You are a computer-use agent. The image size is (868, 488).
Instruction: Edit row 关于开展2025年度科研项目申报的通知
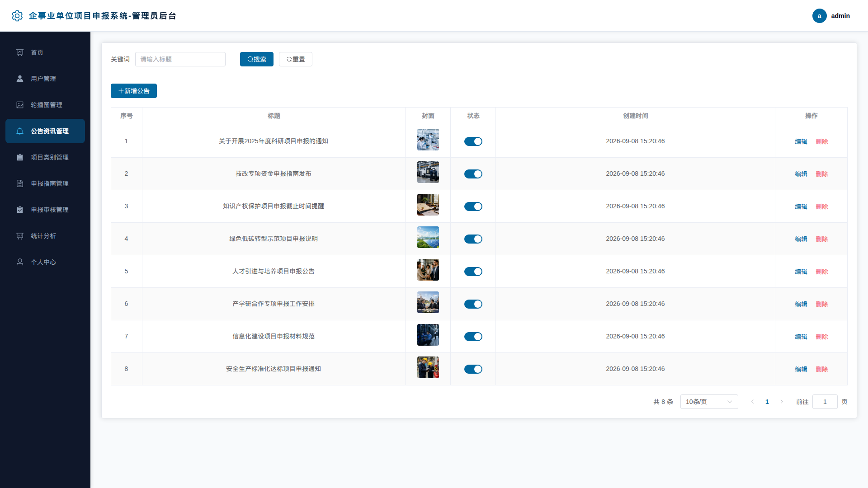(801, 141)
